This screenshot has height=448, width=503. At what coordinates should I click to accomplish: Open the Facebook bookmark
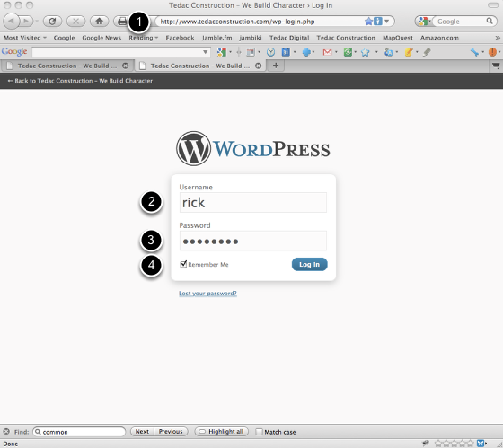pyautogui.click(x=180, y=38)
